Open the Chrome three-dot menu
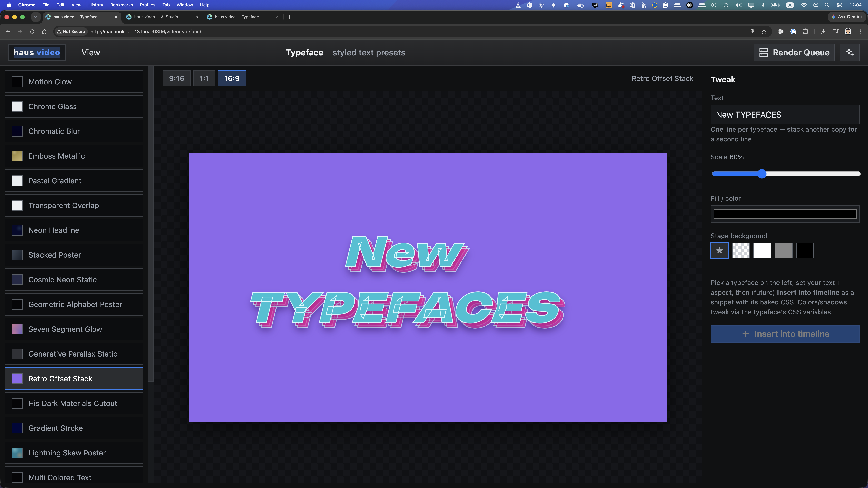Image resolution: width=868 pixels, height=488 pixels. click(x=860, y=32)
